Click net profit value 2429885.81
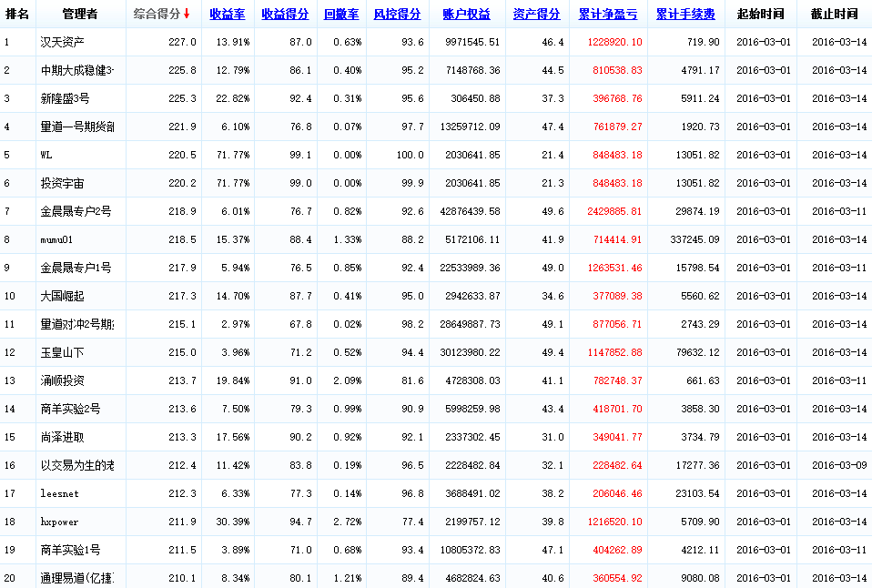 (614, 211)
